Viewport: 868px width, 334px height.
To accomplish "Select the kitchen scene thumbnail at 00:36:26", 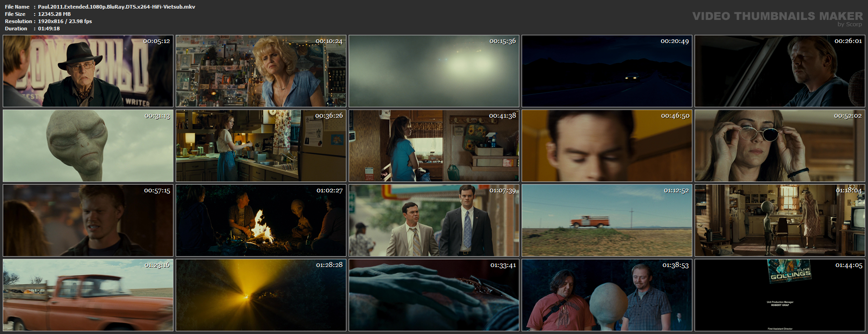I will (x=261, y=146).
